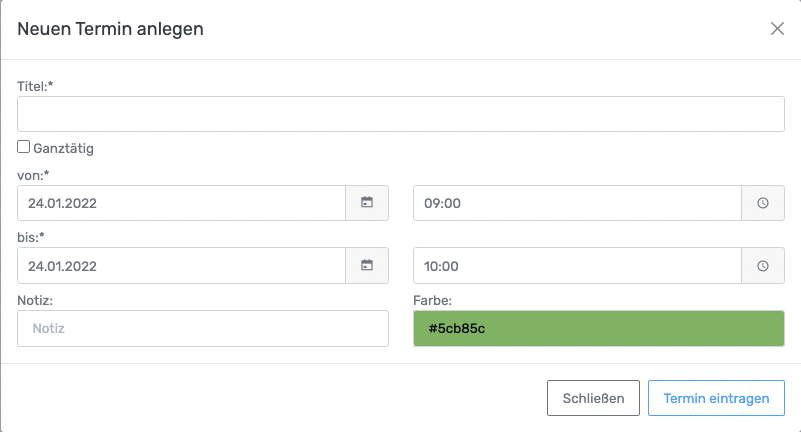Click the clock icon beside 09:00
The image size is (801, 432).
(762, 203)
